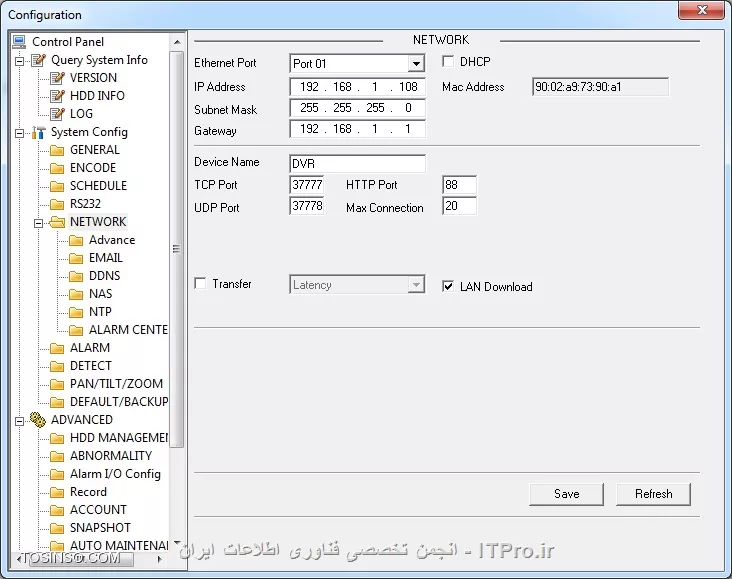Click the VERSION notepad icon
This screenshot has height=579, width=732.
57,78
